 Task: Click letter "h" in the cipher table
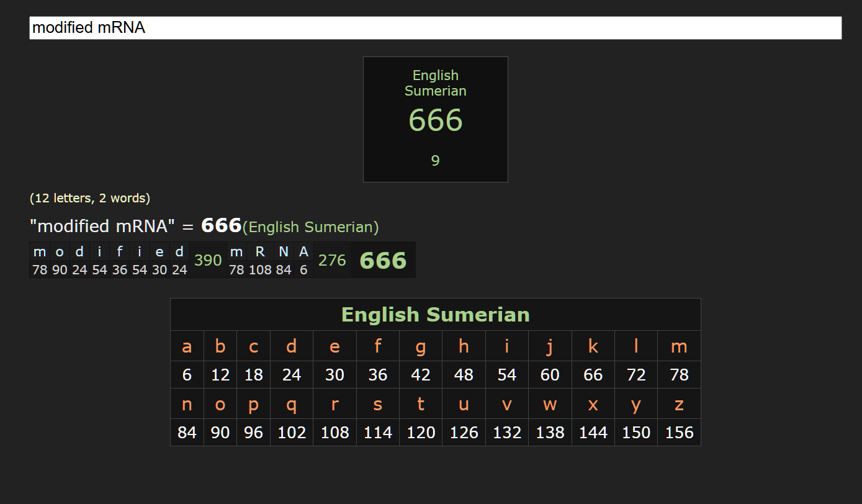pos(464,346)
